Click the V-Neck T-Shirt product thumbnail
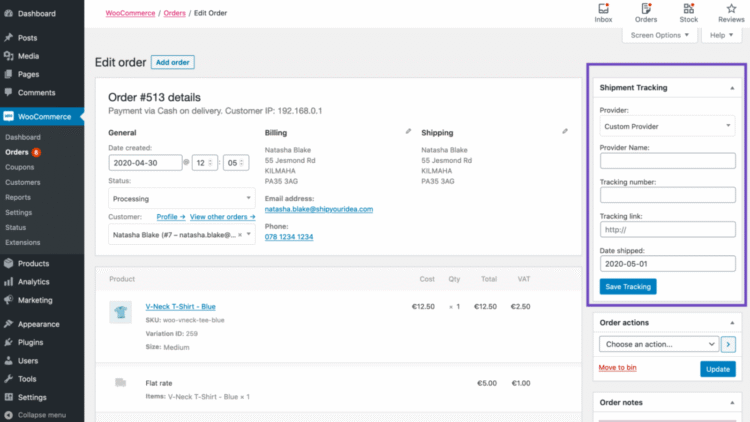This screenshot has height=422, width=750. coord(121,312)
